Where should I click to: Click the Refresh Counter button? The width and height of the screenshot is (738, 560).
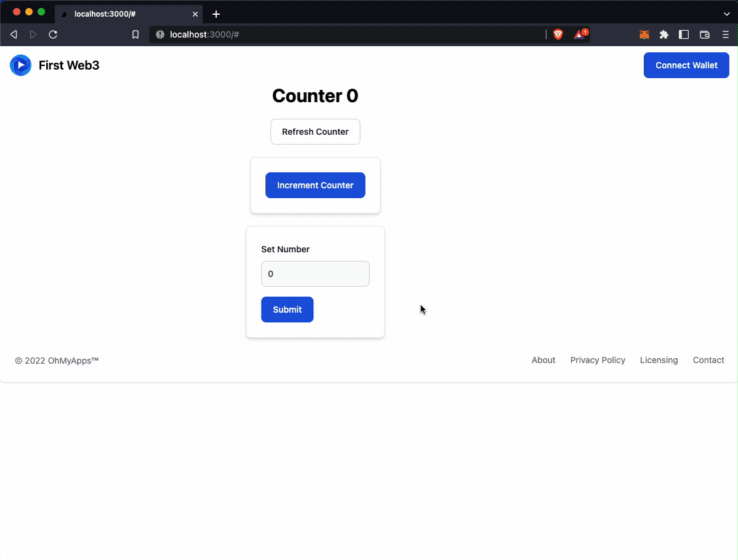pos(315,132)
